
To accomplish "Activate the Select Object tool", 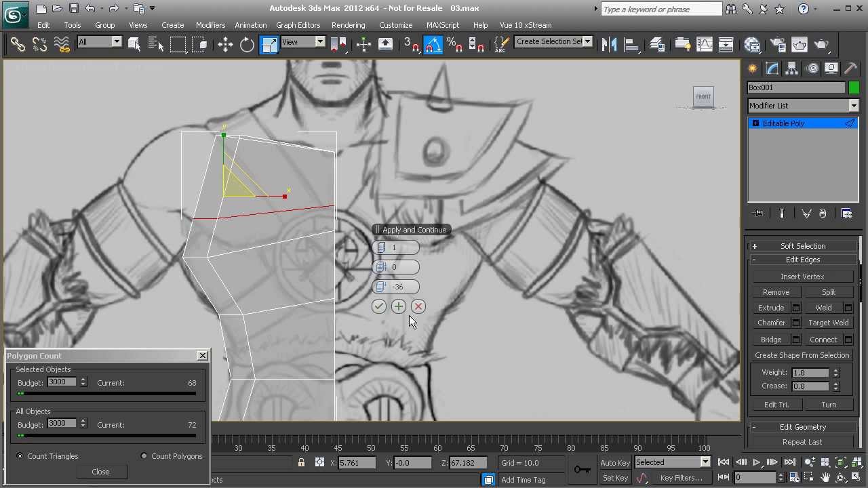I will point(134,45).
